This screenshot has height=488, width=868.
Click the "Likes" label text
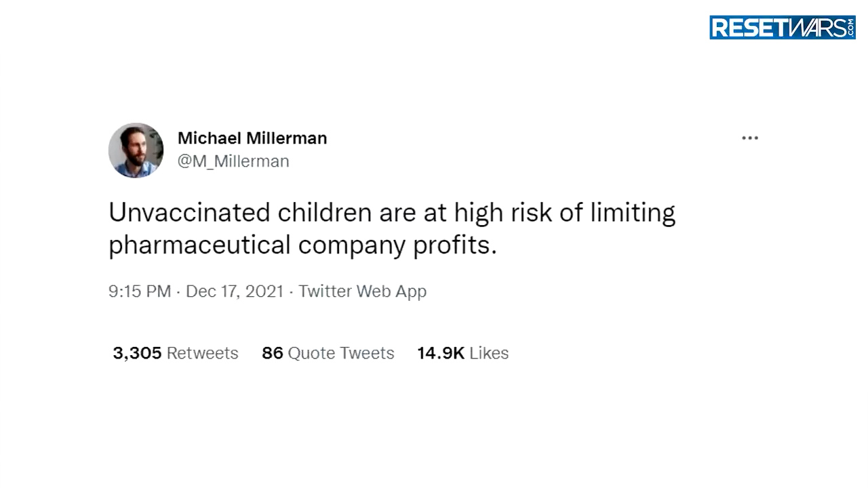click(489, 353)
